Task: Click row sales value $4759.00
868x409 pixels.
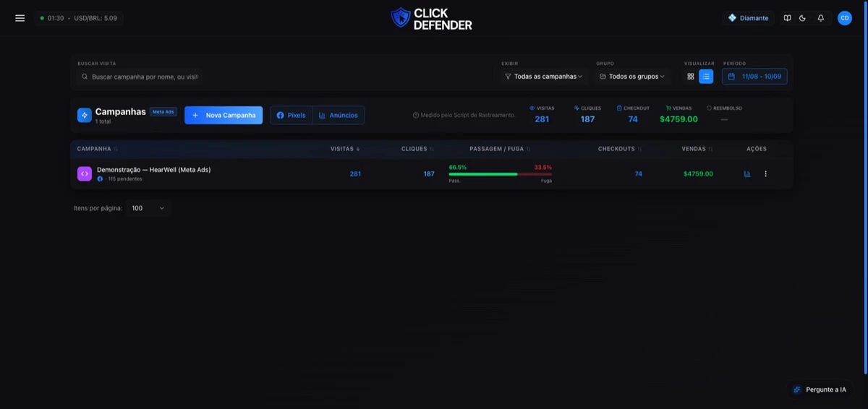Action: (x=698, y=174)
